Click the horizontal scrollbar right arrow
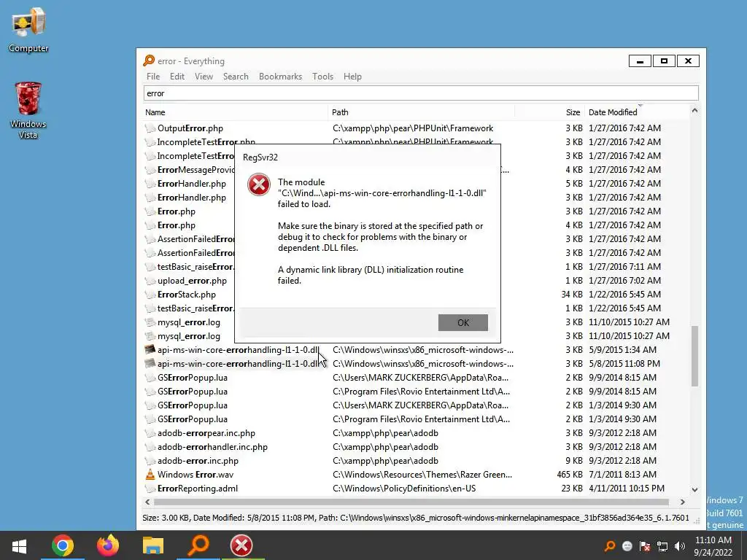This screenshot has width=747, height=560. pos(682,502)
